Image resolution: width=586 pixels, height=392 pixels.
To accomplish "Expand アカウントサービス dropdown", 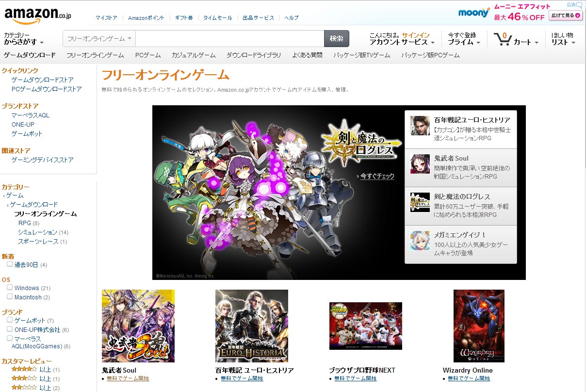I will [x=402, y=39].
